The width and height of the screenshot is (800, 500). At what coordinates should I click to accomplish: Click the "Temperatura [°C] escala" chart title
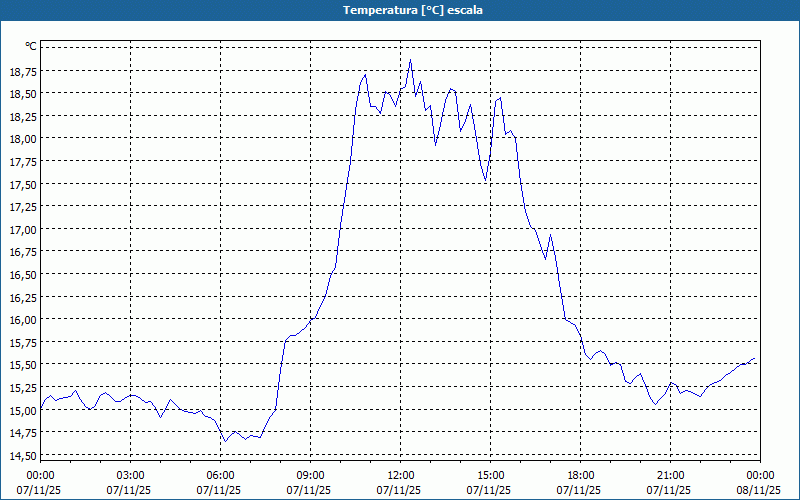pos(400,10)
